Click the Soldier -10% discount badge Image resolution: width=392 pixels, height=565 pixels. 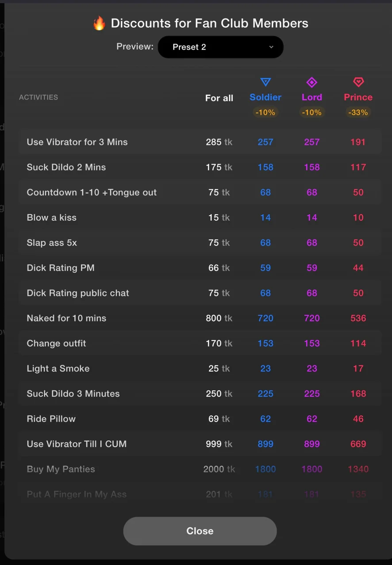(265, 112)
